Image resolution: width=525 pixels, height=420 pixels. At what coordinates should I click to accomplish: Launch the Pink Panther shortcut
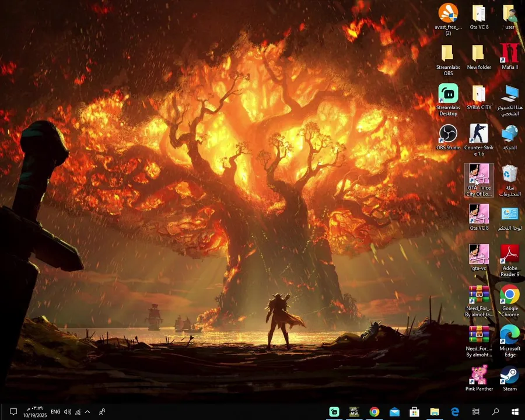coord(479,379)
